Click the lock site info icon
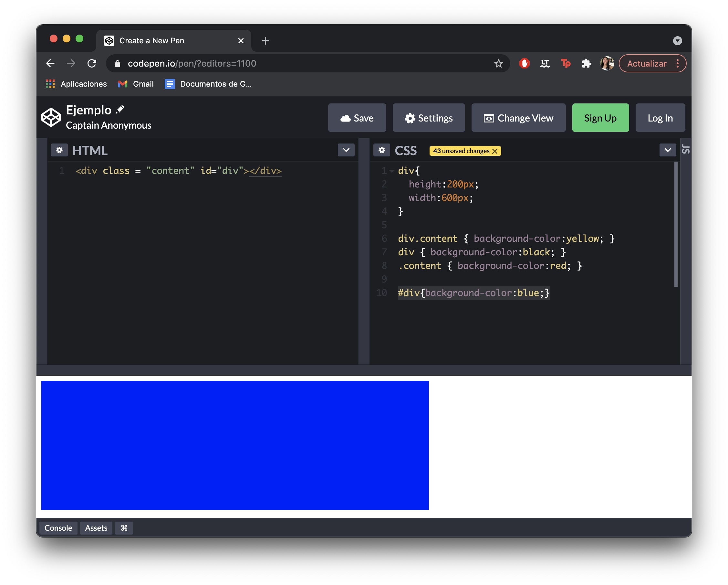This screenshot has height=585, width=728. (x=117, y=63)
